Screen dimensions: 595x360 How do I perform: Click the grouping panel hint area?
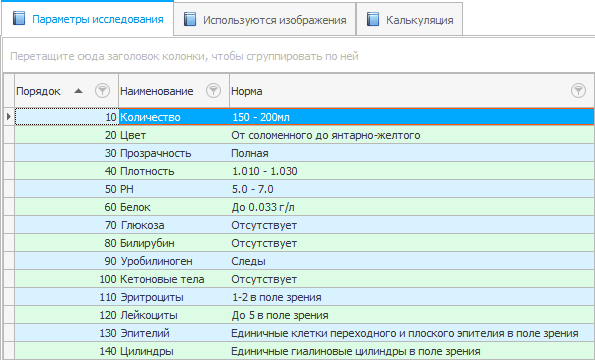(299, 56)
